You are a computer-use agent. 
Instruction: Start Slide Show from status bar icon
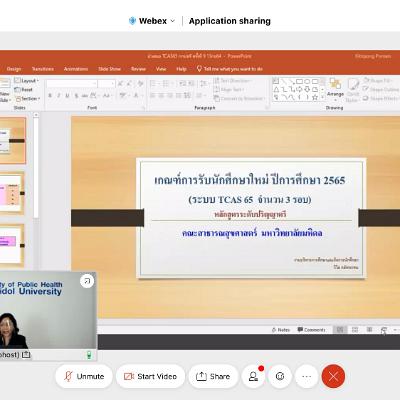click(384, 330)
